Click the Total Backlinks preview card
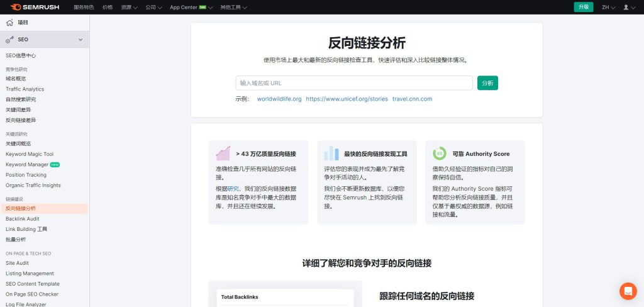 coord(285,298)
